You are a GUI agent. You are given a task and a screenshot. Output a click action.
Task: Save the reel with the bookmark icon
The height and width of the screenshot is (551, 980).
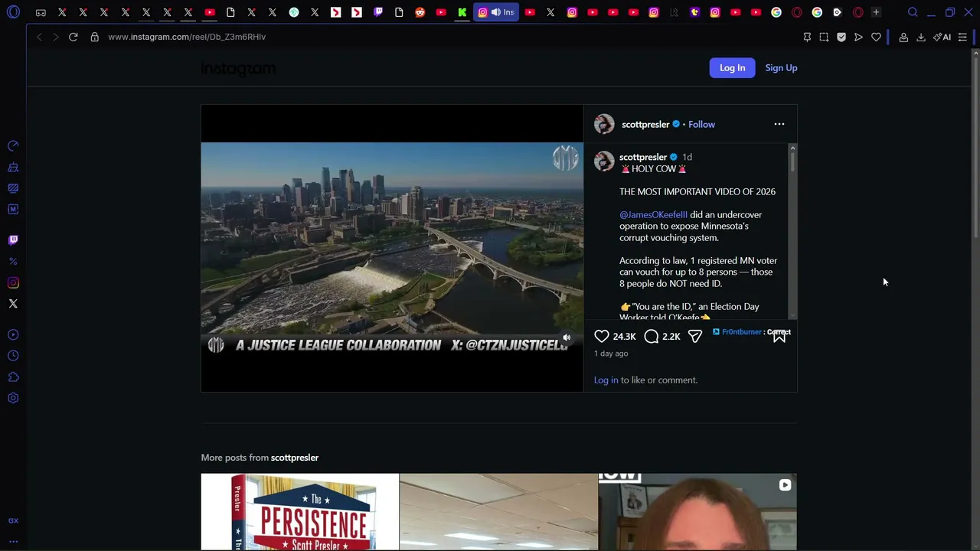coord(779,336)
